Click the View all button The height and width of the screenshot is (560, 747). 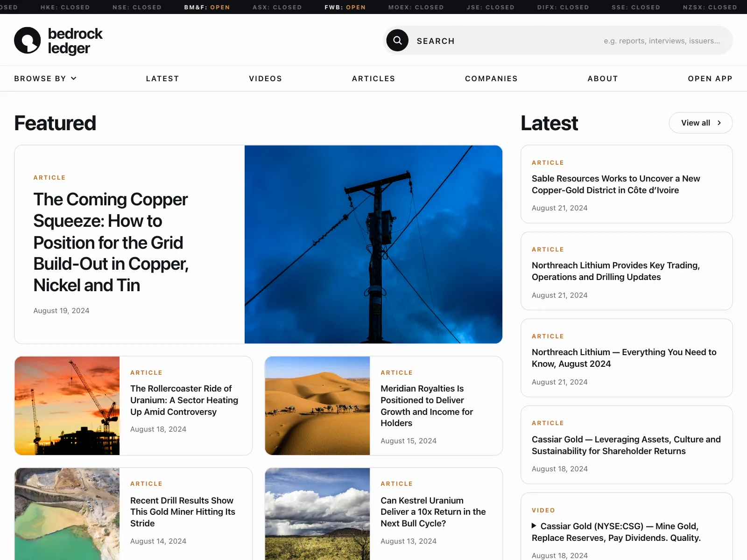point(701,123)
